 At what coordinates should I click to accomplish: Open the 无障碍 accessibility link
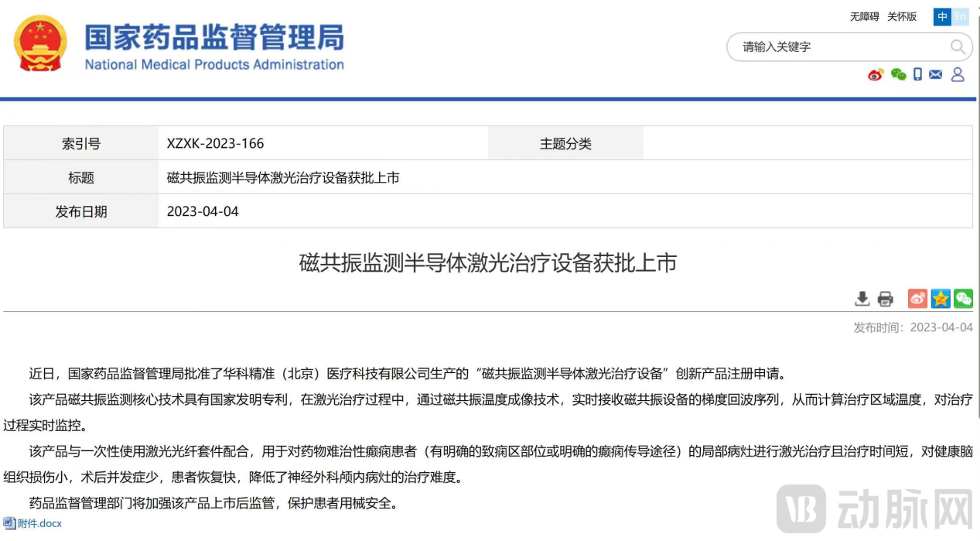(864, 15)
